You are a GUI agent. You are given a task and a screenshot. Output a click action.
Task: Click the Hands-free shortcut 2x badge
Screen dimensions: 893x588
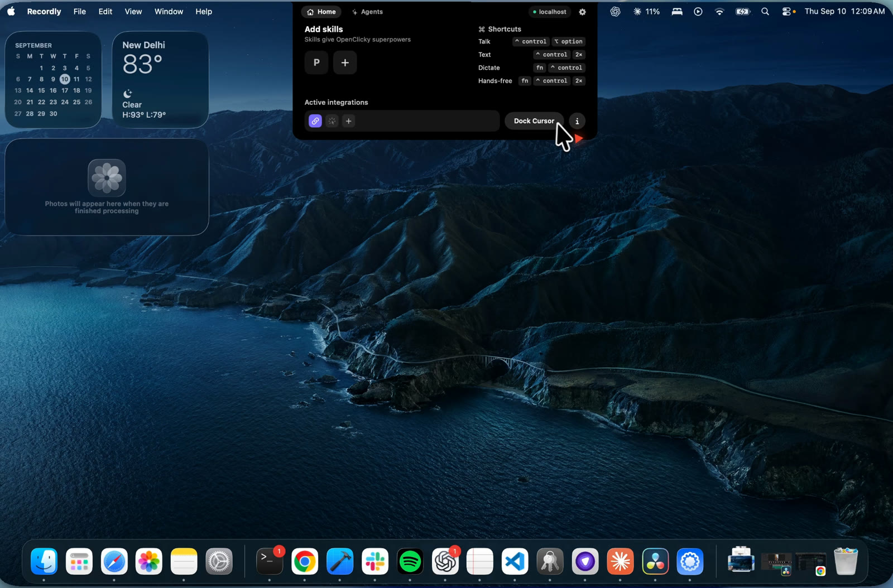click(579, 81)
